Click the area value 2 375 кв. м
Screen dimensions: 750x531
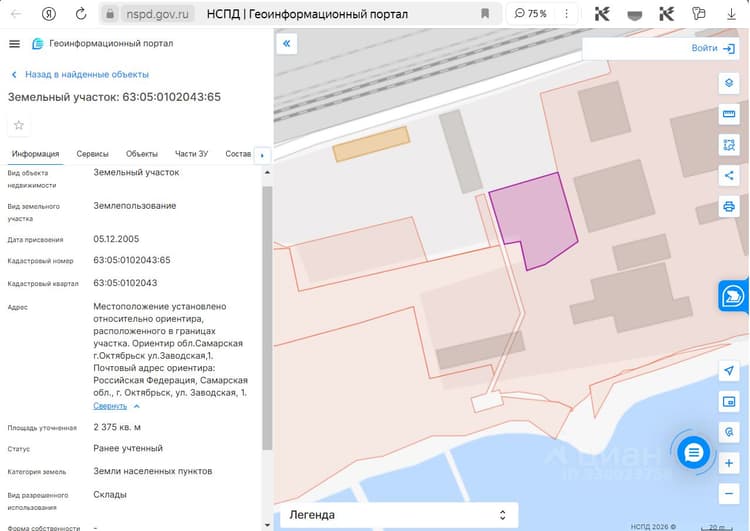coord(117,427)
